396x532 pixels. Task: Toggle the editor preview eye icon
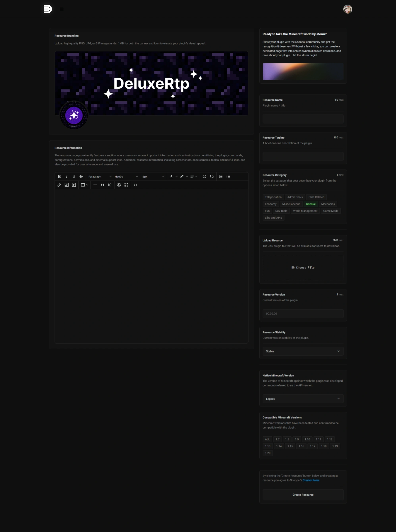(x=119, y=185)
